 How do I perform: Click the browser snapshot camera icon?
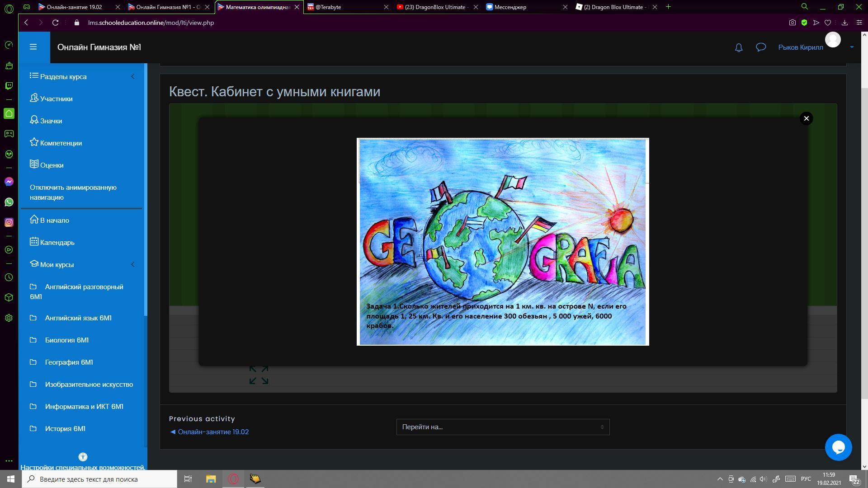coord(792,23)
